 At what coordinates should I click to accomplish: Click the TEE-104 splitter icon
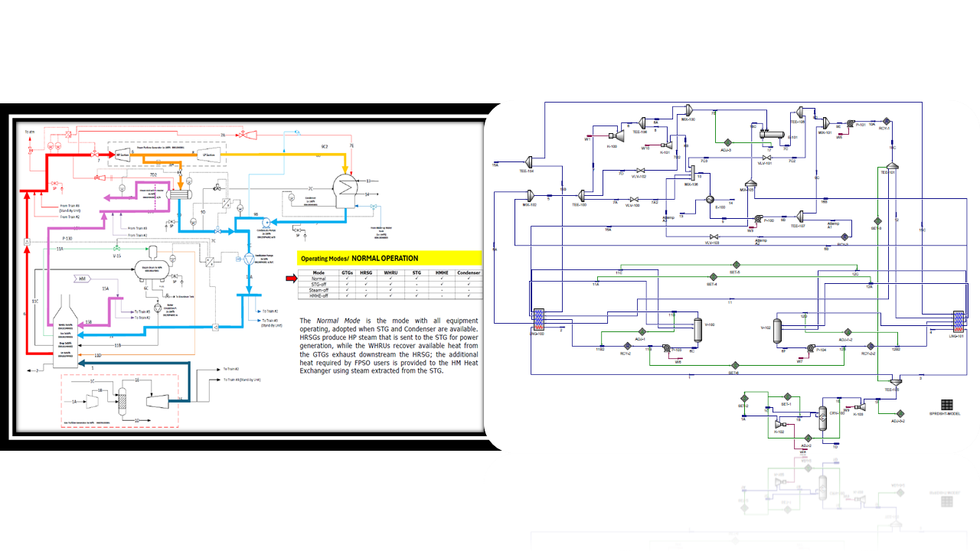pyautogui.click(x=528, y=161)
